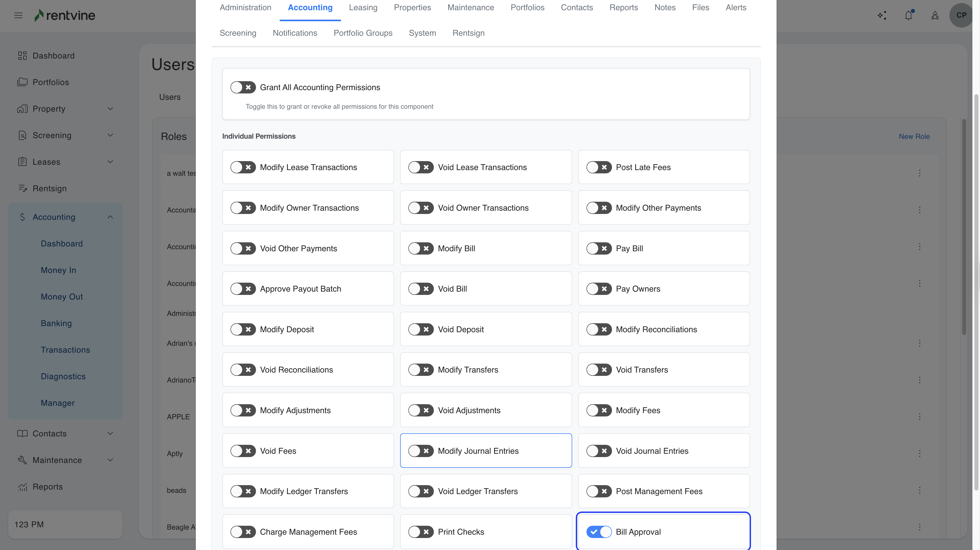Collapse the Accounting sidebar section
Viewport: 980px width, 550px height.
110,217
